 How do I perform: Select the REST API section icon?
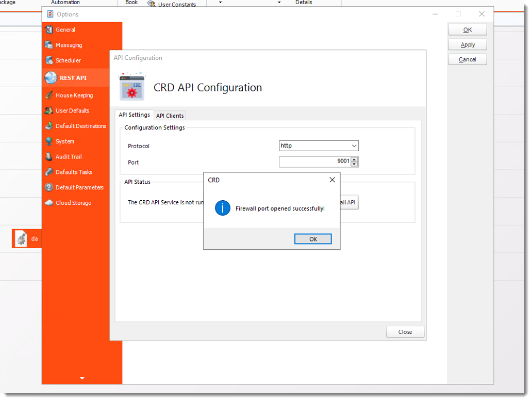(51, 77)
